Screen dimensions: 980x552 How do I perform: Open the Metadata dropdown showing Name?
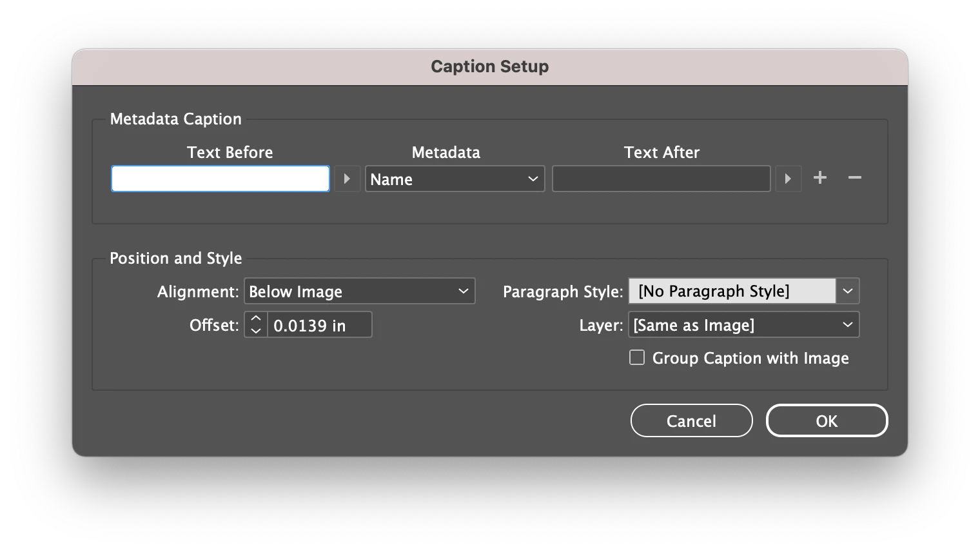[x=455, y=179]
